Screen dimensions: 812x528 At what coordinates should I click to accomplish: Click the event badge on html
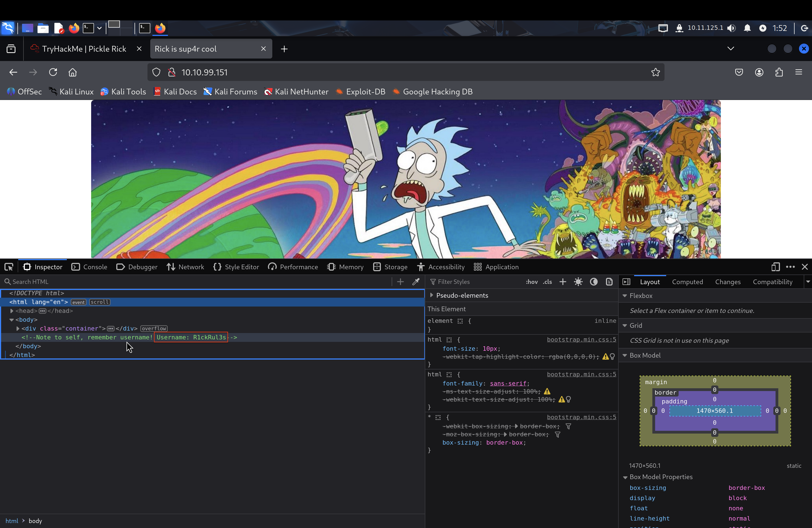[78, 302]
